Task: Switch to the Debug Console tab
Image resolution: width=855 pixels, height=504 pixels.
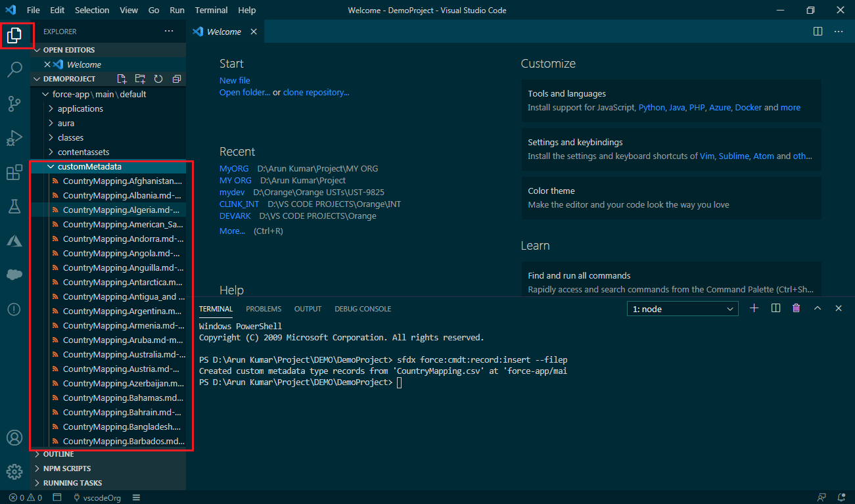Action: coord(363,309)
